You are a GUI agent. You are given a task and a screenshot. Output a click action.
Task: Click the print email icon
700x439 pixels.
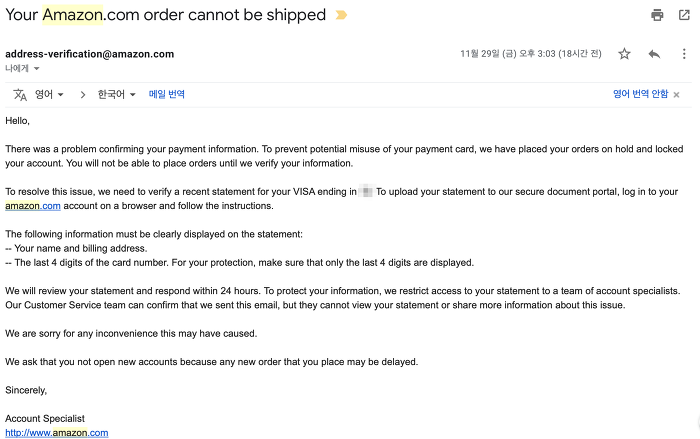pyautogui.click(x=657, y=15)
